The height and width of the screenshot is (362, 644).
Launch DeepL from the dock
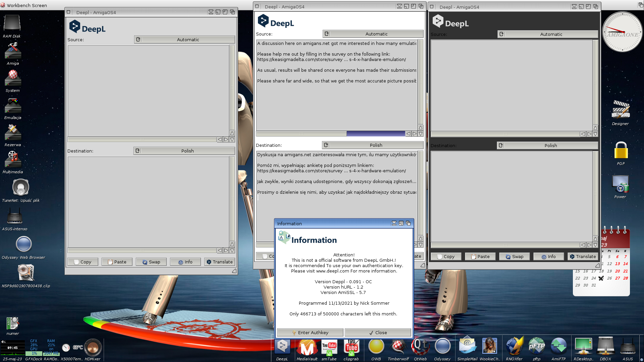(282, 347)
